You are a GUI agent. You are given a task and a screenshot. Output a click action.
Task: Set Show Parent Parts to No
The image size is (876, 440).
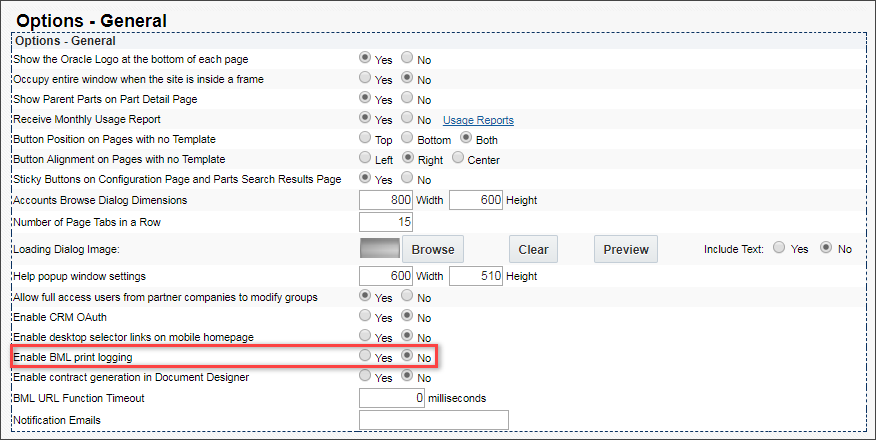coord(408,99)
